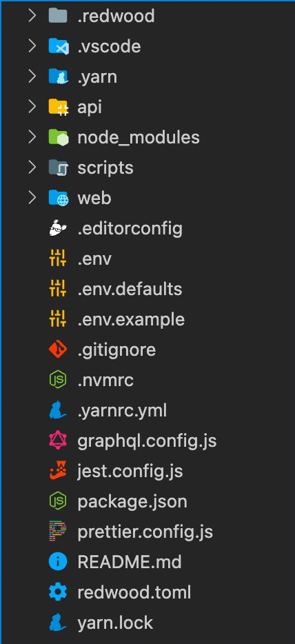Click the Jest icon beside jest.config.js
Image resolution: width=295 pixels, height=644 pixels.
[x=58, y=471]
